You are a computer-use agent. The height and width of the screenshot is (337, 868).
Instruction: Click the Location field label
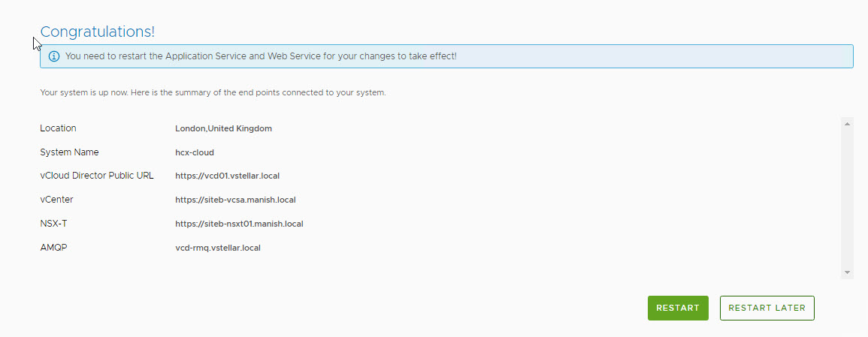coord(58,128)
